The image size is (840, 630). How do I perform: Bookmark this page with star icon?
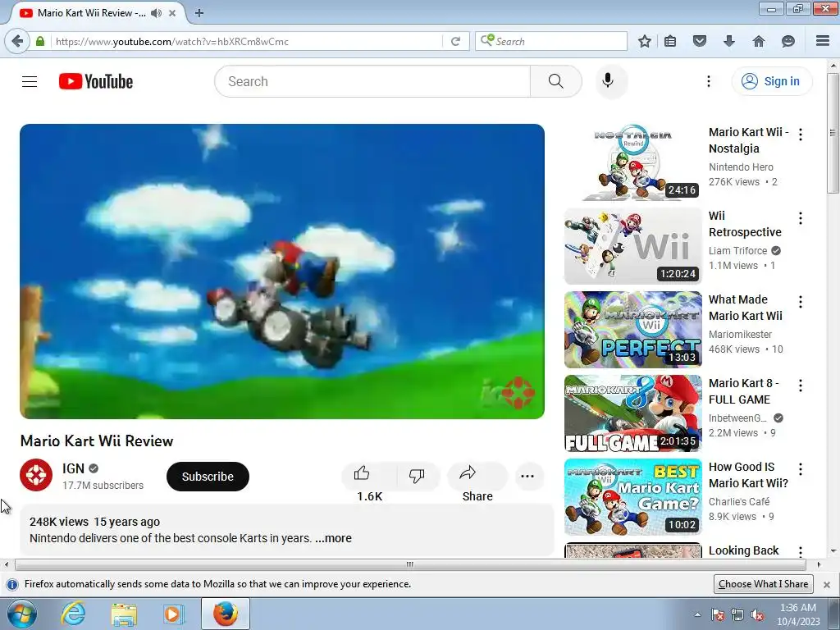pyautogui.click(x=645, y=41)
